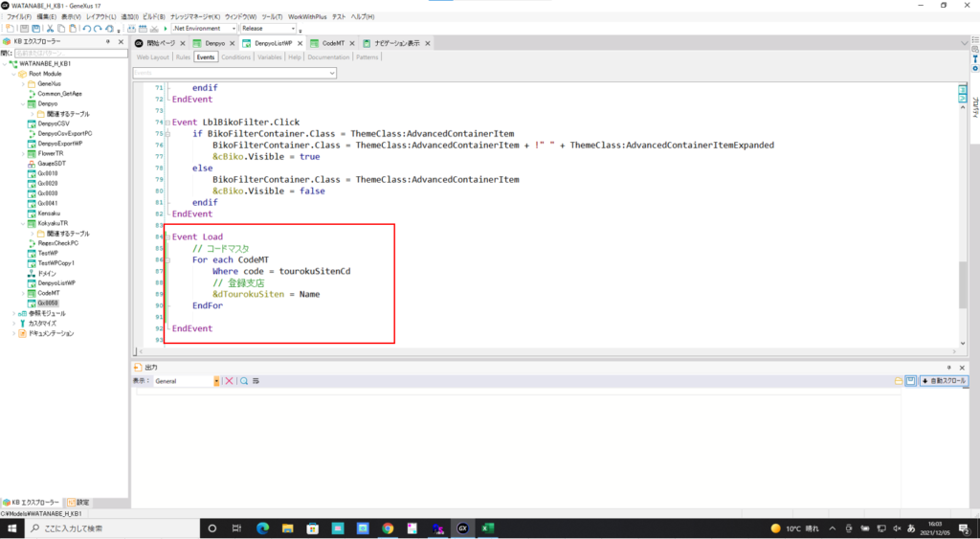The height and width of the screenshot is (539, 980).
Task: Collapse the WATANABE_H_KB1 root node
Action: [5, 64]
